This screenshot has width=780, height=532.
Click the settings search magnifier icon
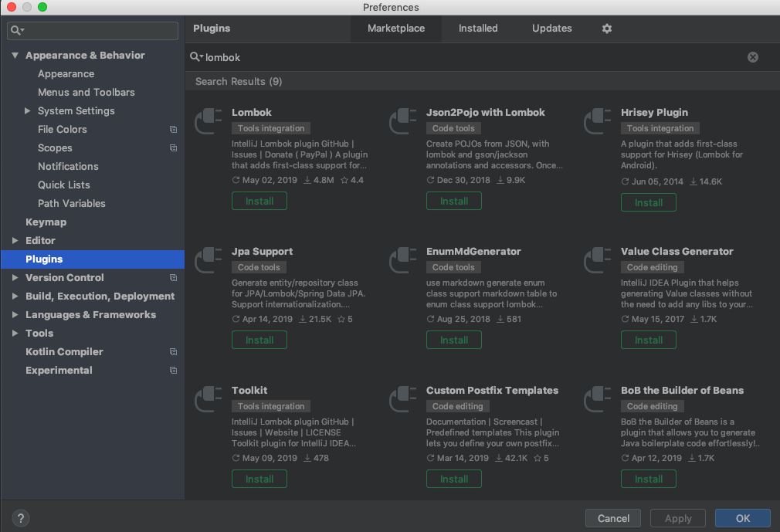click(x=17, y=30)
